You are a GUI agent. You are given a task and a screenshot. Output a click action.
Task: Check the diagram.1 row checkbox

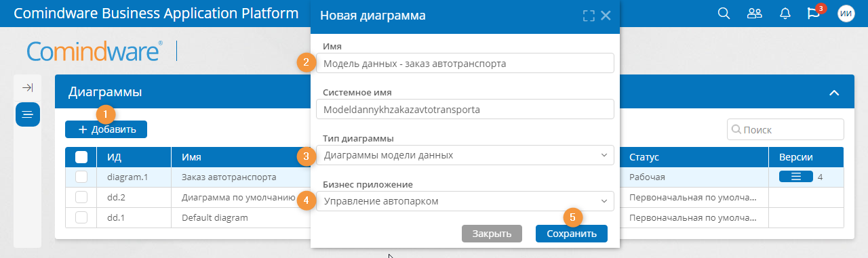coord(81,177)
